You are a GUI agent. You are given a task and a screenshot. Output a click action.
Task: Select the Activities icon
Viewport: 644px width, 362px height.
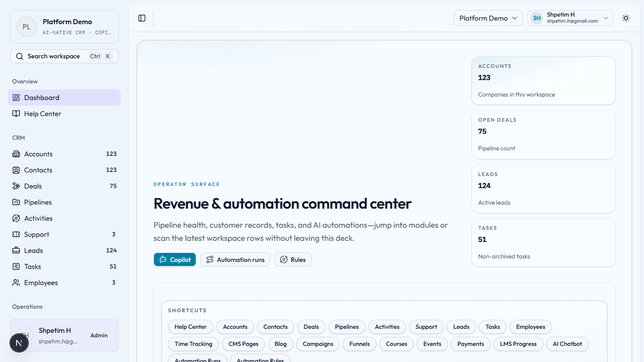click(17, 218)
